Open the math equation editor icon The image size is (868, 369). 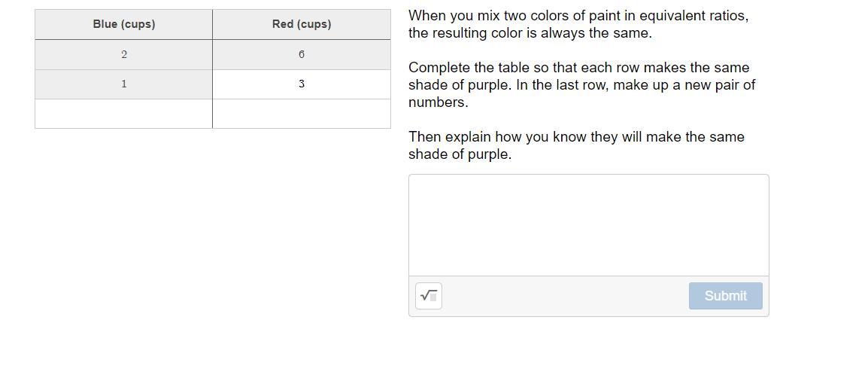click(428, 295)
